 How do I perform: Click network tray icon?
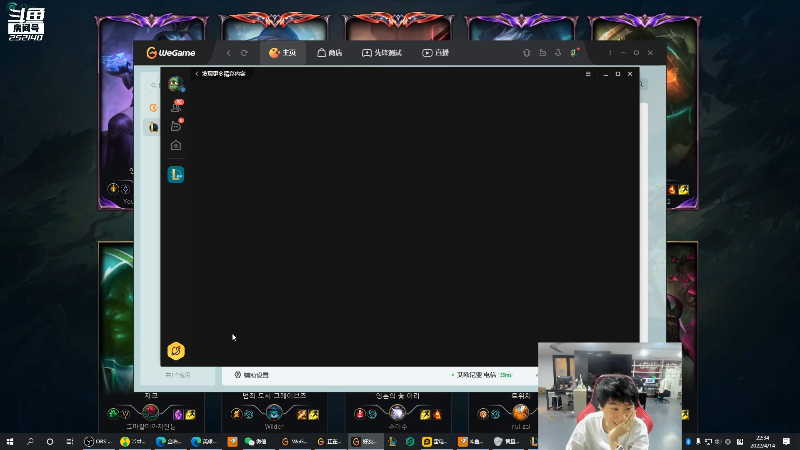708,441
